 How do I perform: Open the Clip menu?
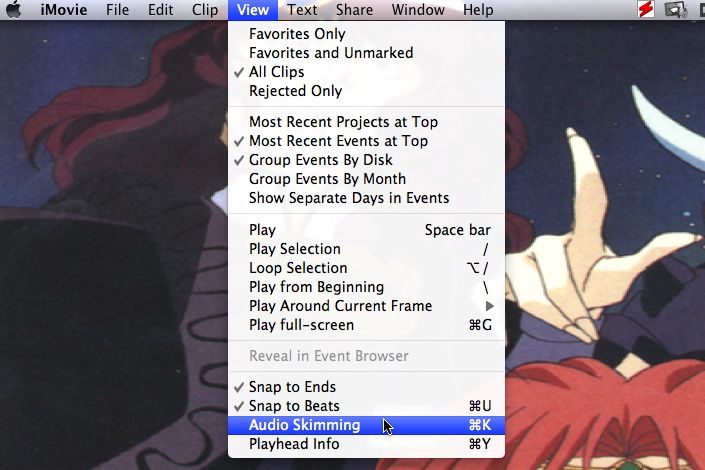tap(205, 9)
